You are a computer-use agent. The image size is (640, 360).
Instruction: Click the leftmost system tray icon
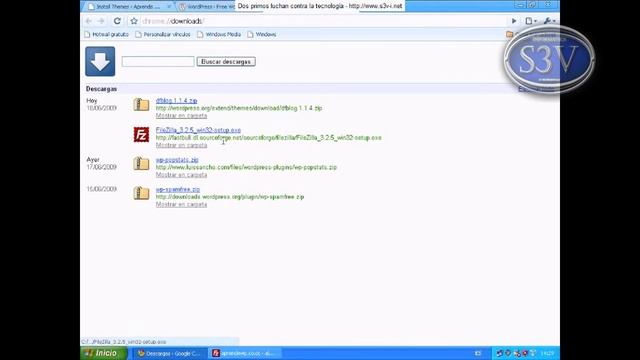(500, 353)
